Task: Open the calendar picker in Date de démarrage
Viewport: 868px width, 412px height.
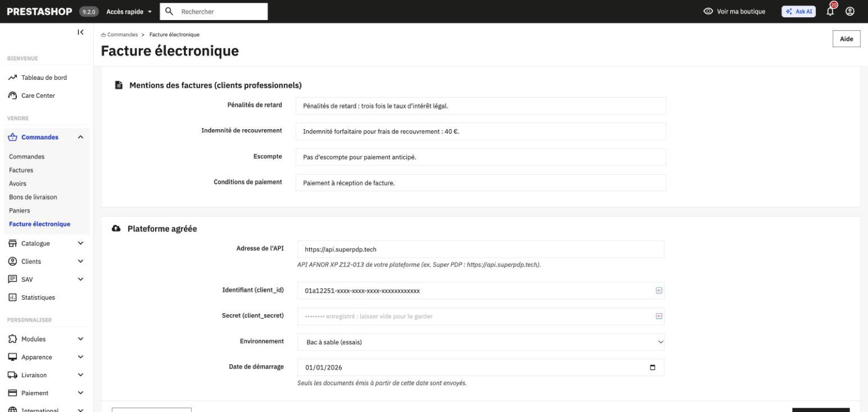Action: (x=653, y=367)
